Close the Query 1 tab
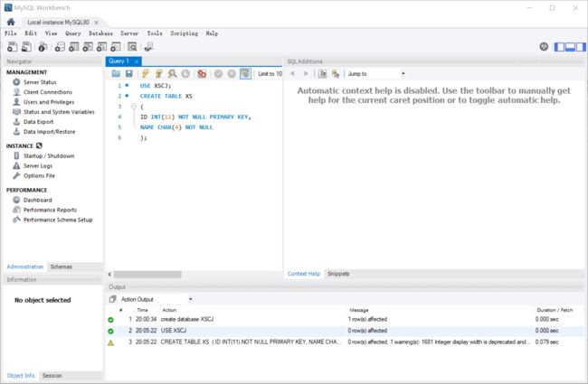 [137, 61]
